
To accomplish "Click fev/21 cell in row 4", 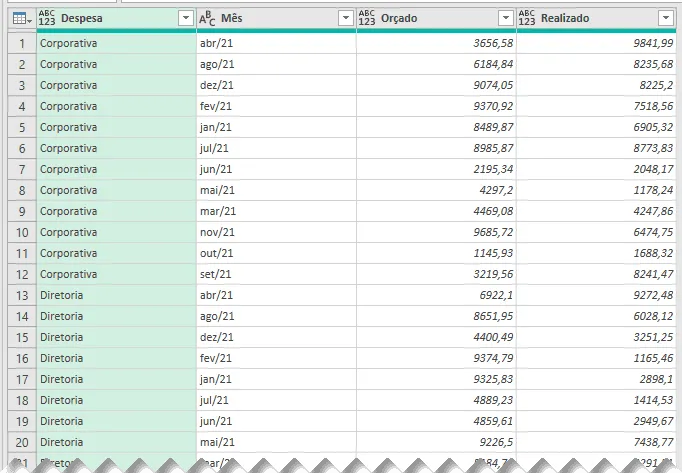I will click(x=276, y=106).
